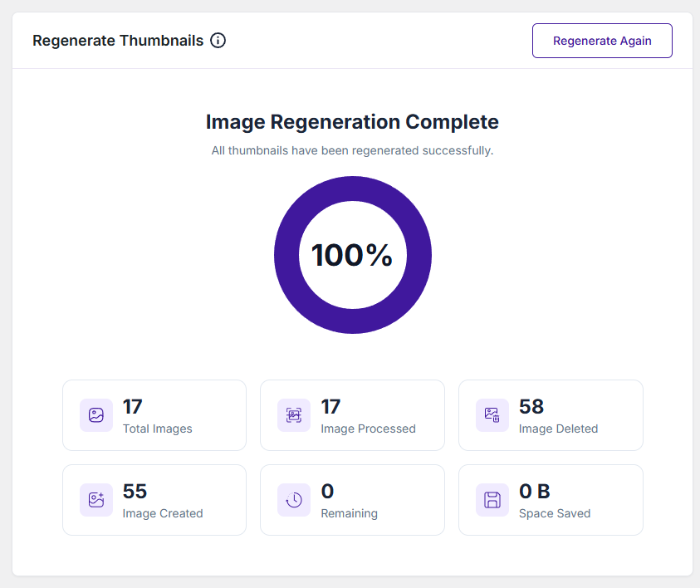The width and height of the screenshot is (700, 588).
Task: Click the thumbnails regenerated successfully message
Action: point(352,150)
